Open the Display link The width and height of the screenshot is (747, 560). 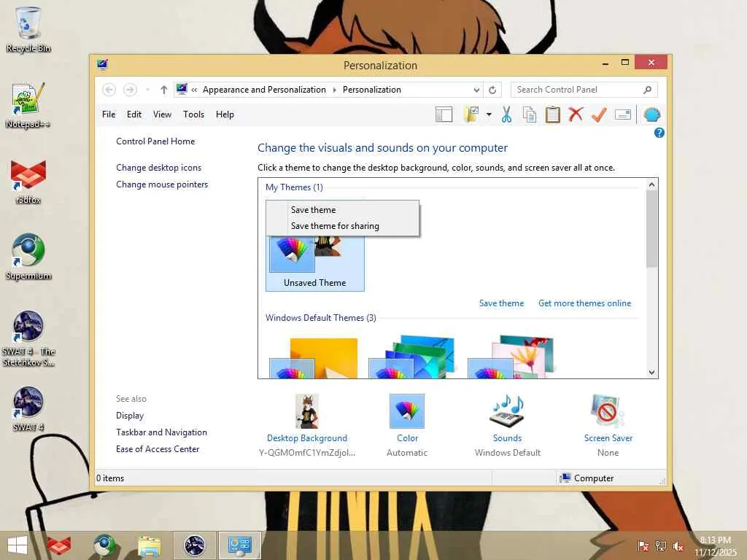[x=130, y=416]
